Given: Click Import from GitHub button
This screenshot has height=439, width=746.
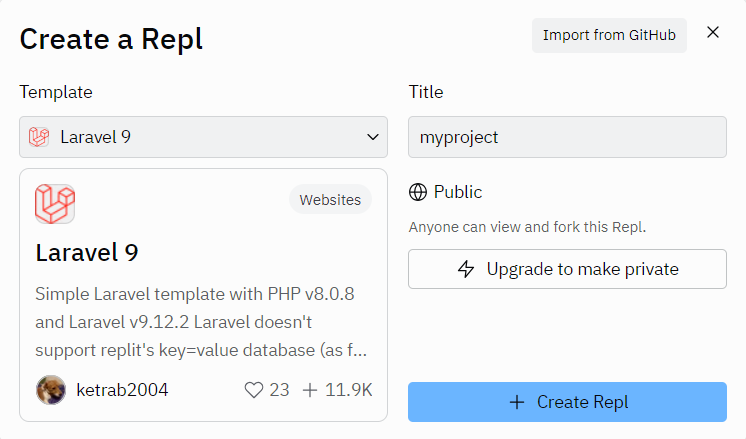Looking at the screenshot, I should pos(609,35).
